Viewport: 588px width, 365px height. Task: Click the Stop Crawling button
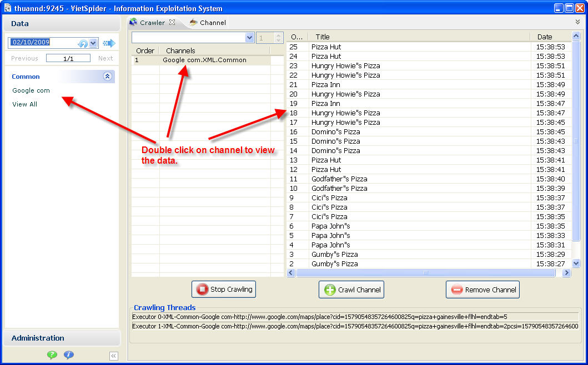coord(224,290)
